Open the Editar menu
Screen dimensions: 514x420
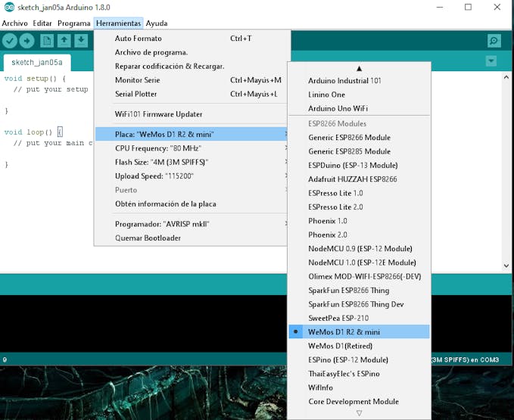(42, 23)
